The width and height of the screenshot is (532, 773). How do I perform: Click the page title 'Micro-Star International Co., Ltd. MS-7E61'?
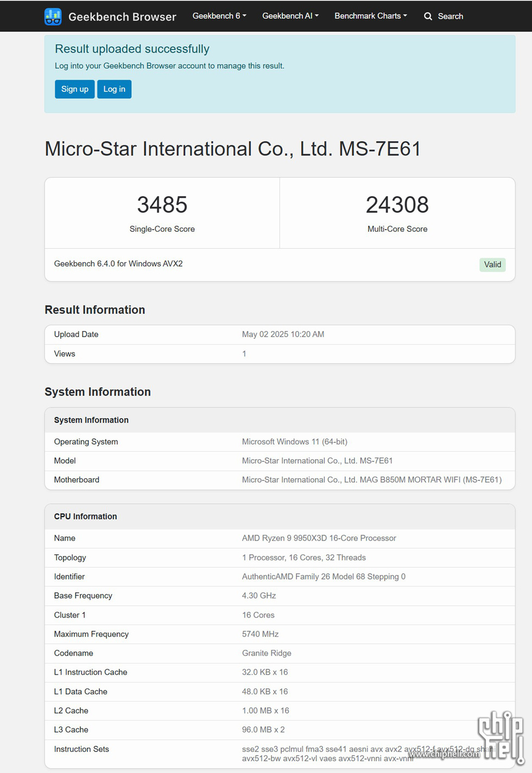click(232, 149)
